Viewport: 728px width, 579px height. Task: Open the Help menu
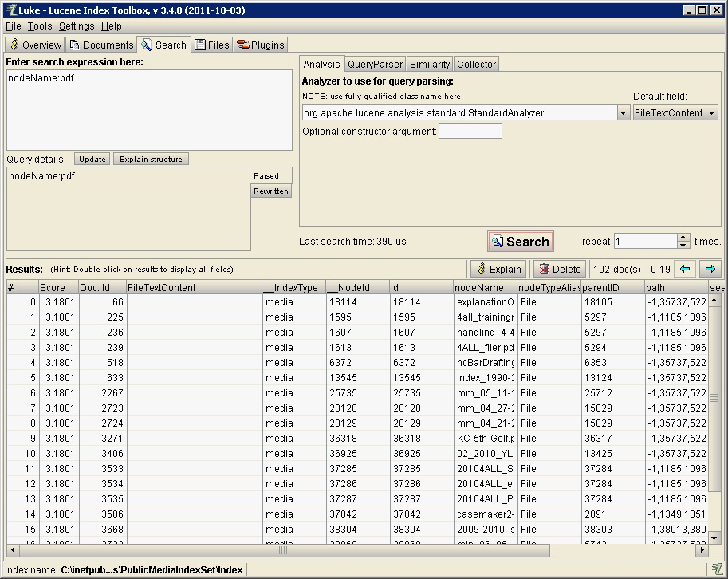click(111, 26)
